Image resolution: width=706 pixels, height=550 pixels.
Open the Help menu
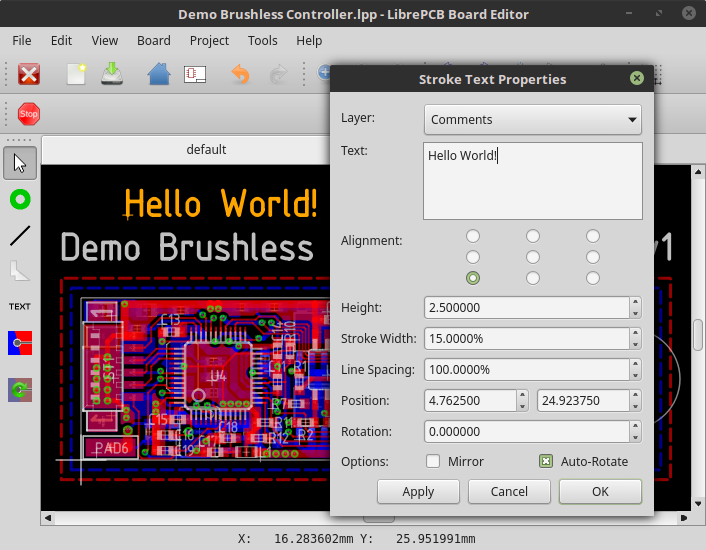[x=309, y=41]
